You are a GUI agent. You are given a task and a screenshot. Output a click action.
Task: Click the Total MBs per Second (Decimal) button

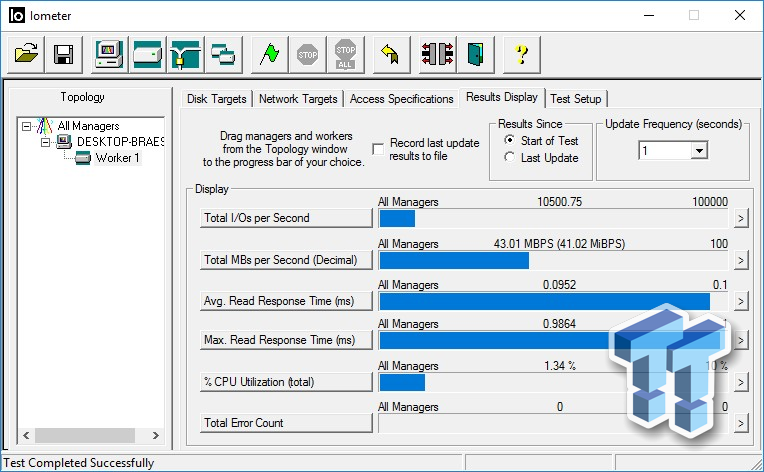click(x=286, y=260)
